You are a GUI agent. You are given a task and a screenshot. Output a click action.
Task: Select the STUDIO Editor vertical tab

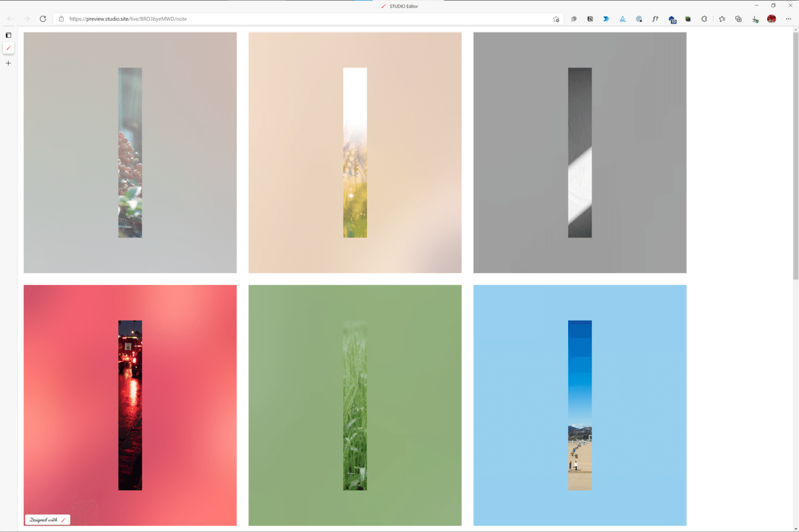[8, 48]
